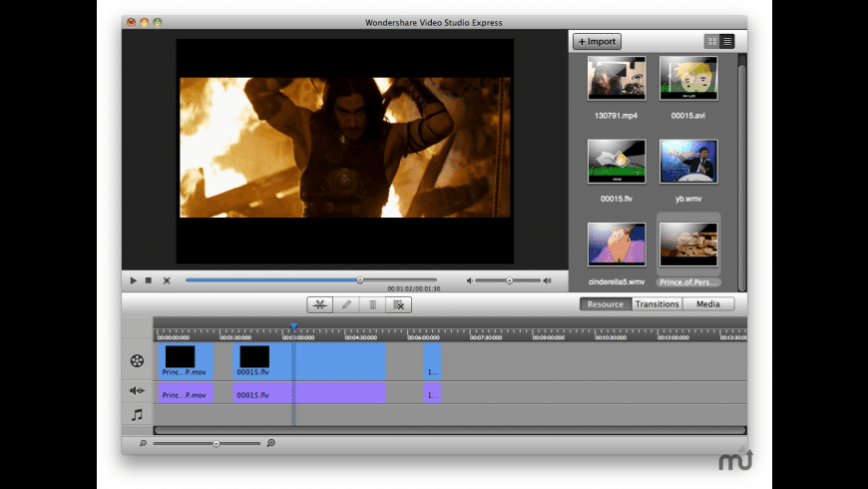Screen dimensions: 868x489
Task: Click the pencil edit clip icon
Action: [x=346, y=304]
